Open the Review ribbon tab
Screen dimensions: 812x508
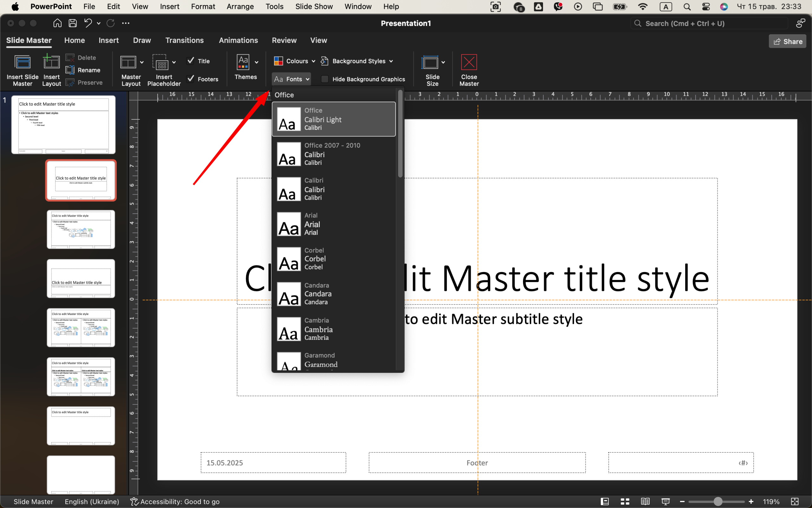[x=284, y=40]
